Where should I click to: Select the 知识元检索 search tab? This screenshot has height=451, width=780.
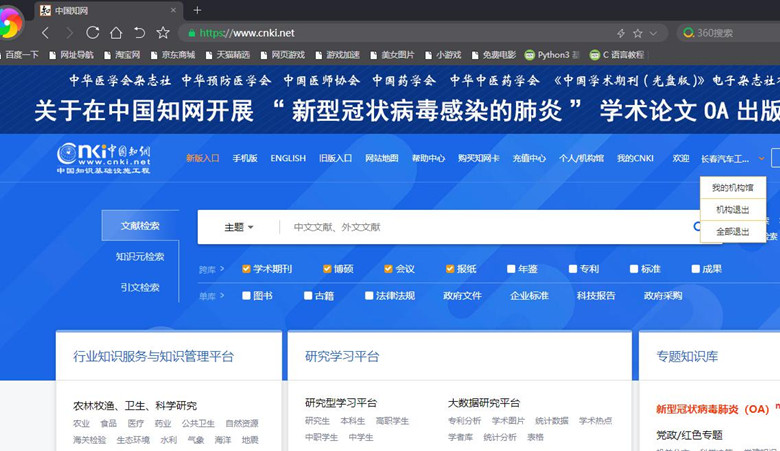pos(140,257)
